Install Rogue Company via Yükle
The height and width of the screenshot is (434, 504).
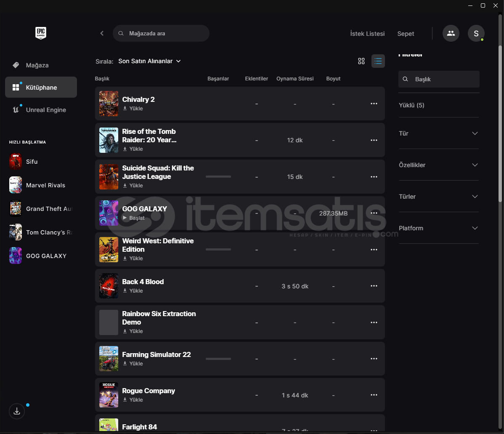coord(133,399)
